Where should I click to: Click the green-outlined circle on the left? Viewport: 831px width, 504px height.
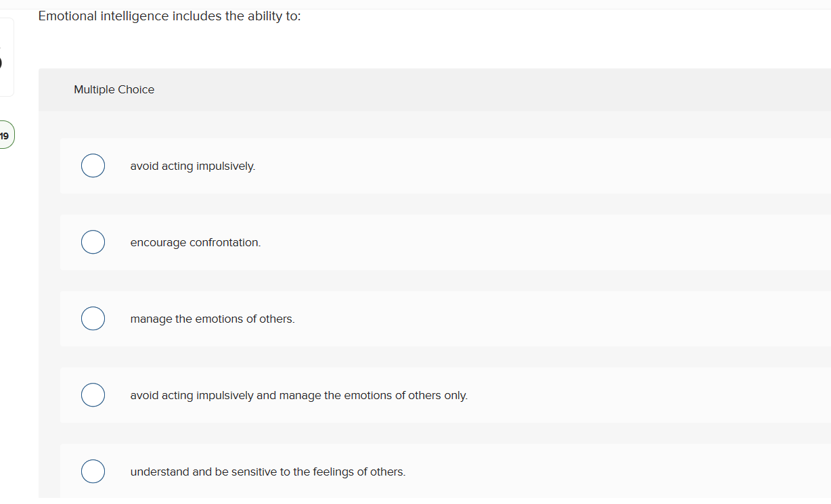5,135
